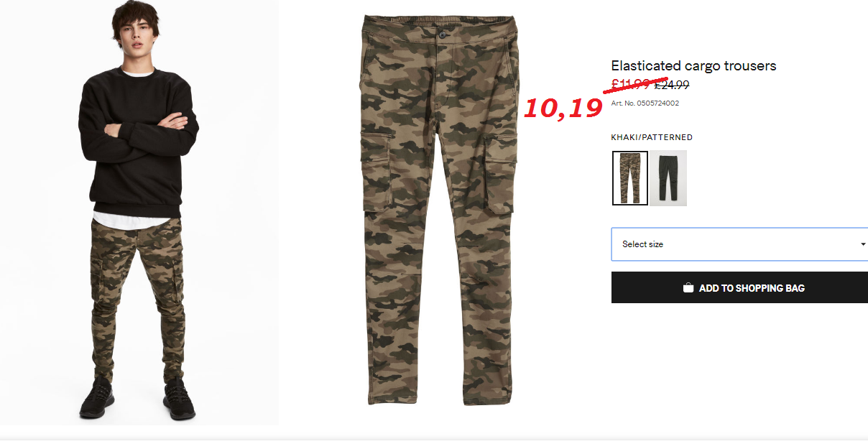This screenshot has height=444, width=868.
Task: Open the size dropdown arrow
Action: (863, 244)
